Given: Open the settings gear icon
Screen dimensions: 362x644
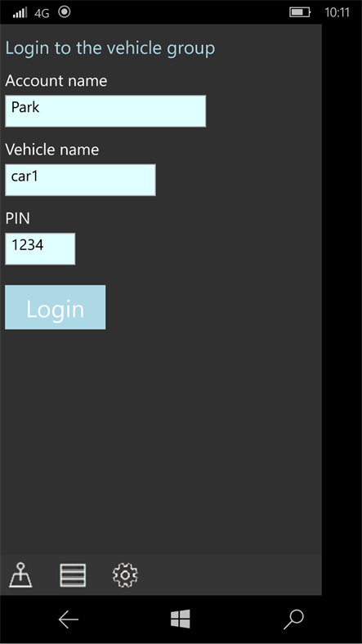Looking at the screenshot, I should point(125,575).
